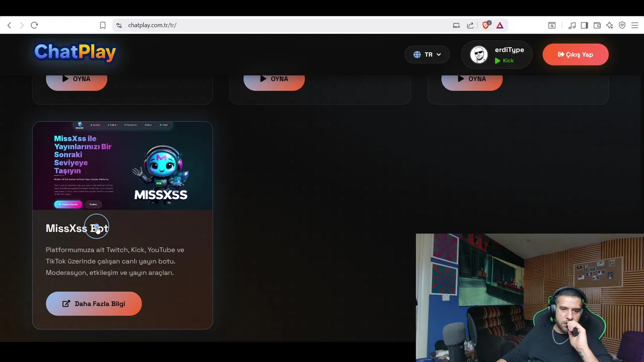Share this page link

[470, 25]
